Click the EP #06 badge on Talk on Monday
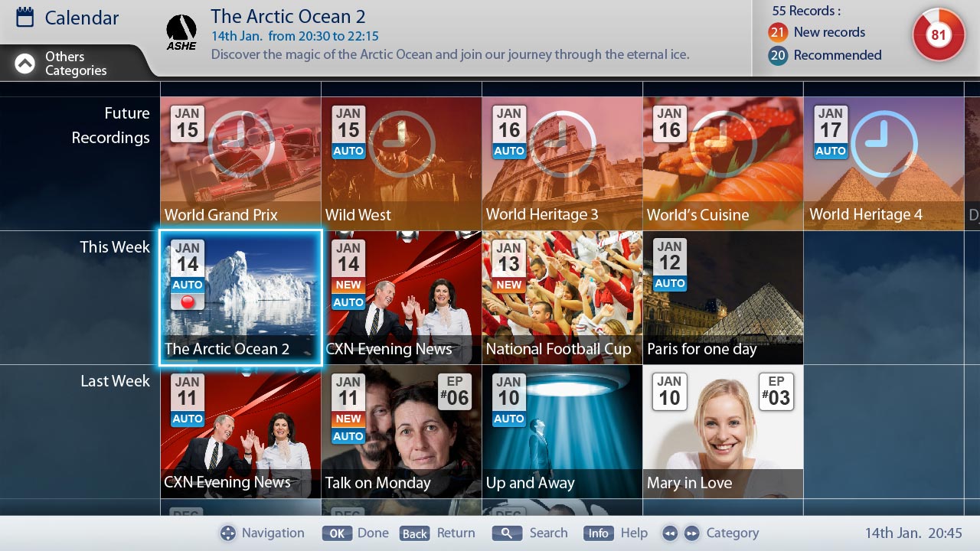980x551 pixels. pyautogui.click(x=454, y=391)
